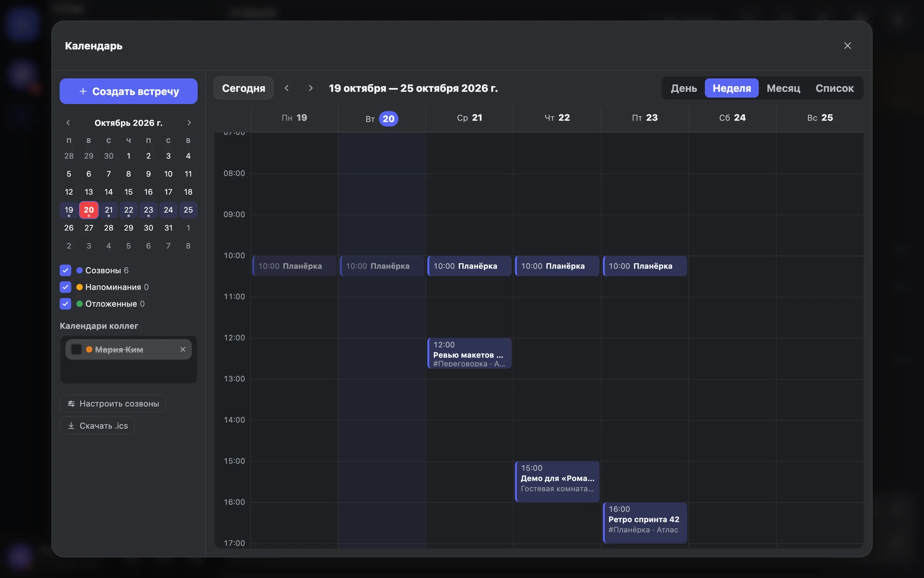Click Пн 19 day header
Image resolution: width=924 pixels, height=578 pixels.
coord(295,118)
